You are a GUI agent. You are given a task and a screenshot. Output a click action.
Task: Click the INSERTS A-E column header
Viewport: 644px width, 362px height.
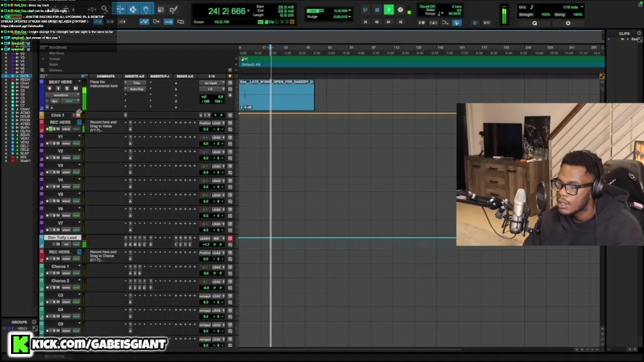[134, 76]
